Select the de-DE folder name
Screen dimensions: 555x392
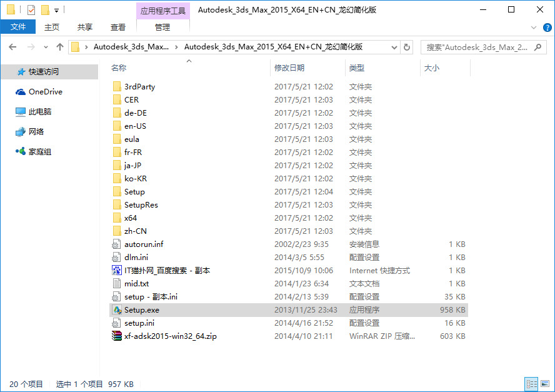(x=136, y=113)
